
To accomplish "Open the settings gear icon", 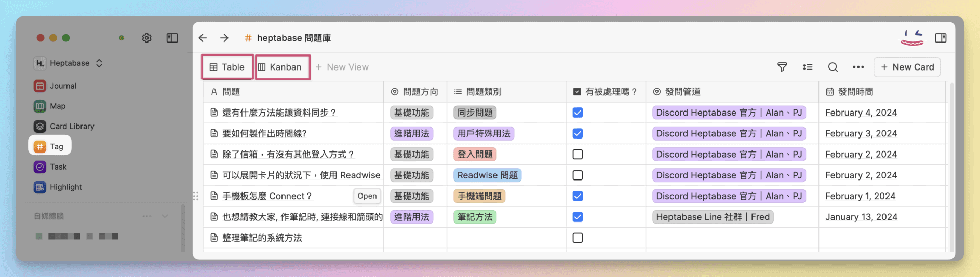I will 147,38.
